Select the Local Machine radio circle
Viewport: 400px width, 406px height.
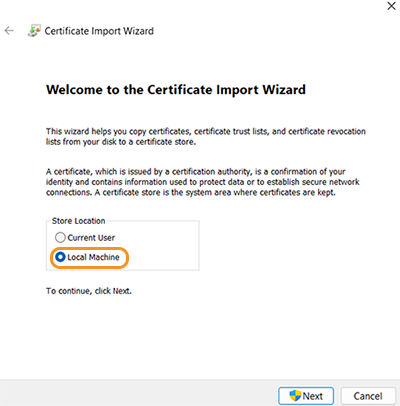pos(60,257)
